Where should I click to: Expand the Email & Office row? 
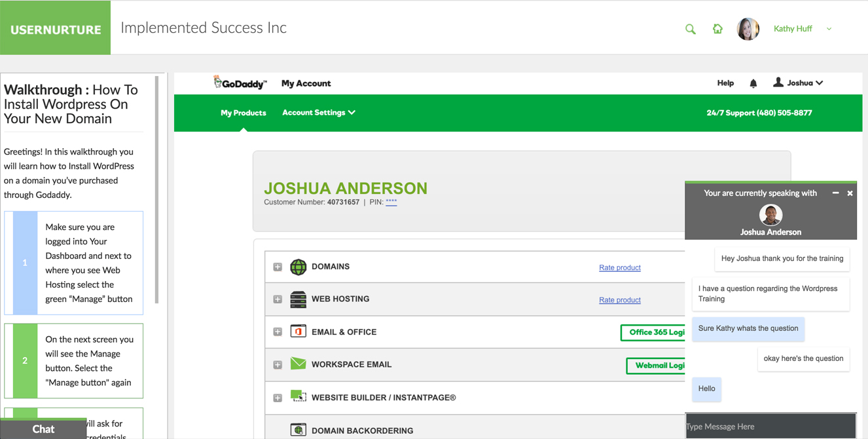[278, 332]
